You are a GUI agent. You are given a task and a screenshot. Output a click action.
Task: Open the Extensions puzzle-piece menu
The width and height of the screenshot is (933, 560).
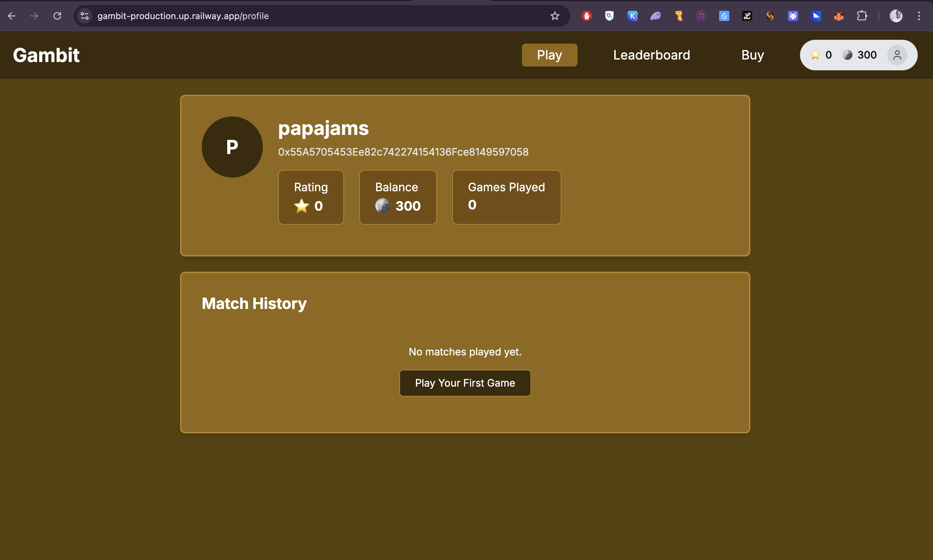[x=862, y=16]
